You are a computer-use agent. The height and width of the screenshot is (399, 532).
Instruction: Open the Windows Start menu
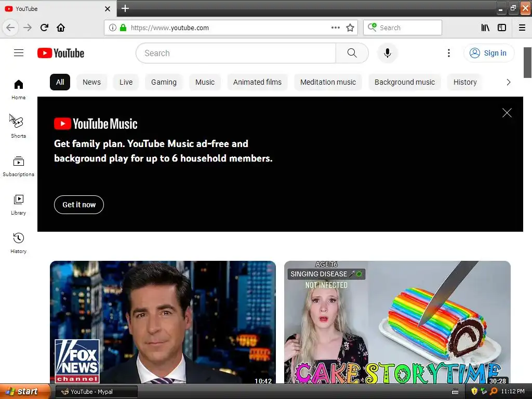click(x=25, y=392)
